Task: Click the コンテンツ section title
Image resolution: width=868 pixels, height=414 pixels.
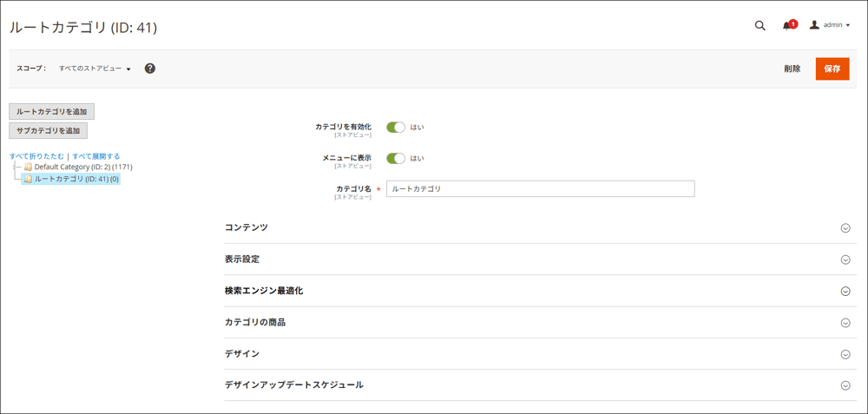Action: (247, 227)
